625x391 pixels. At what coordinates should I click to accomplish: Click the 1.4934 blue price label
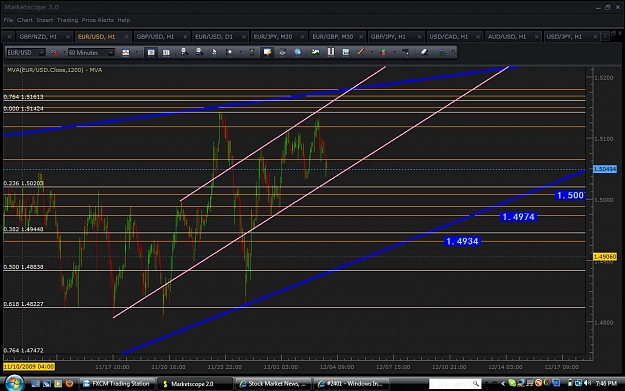pyautogui.click(x=462, y=241)
